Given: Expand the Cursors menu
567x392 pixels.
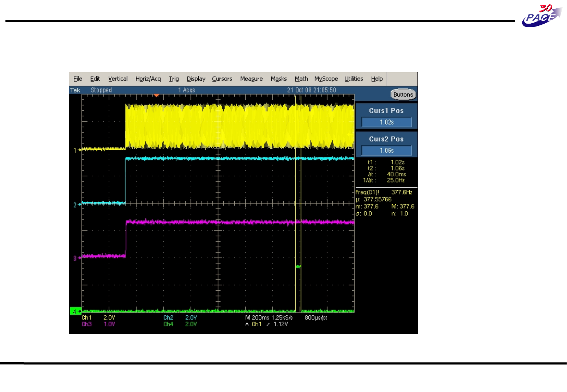Looking at the screenshot, I should pyautogui.click(x=222, y=79).
